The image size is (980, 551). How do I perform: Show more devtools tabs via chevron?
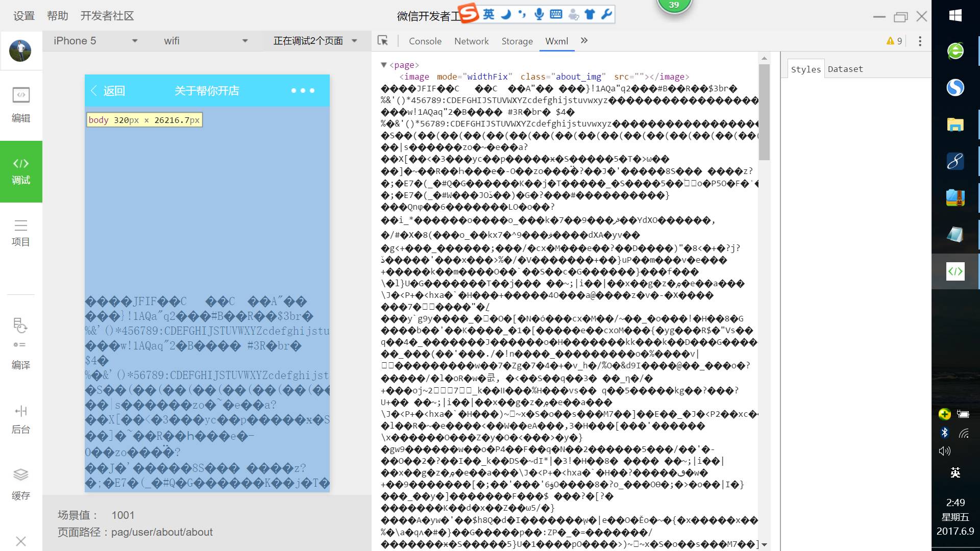coord(584,41)
